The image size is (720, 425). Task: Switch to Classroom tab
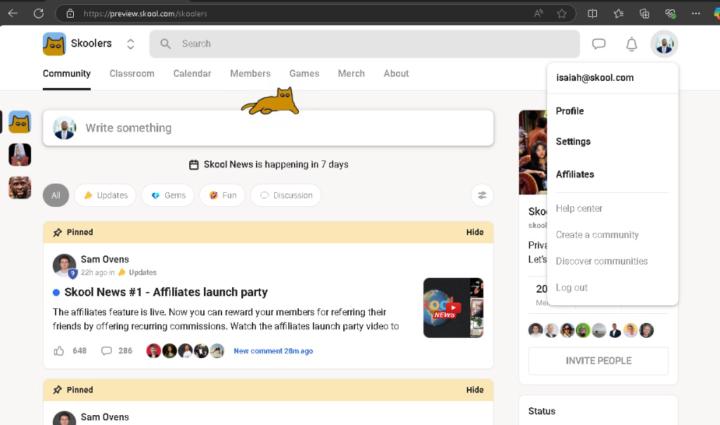pos(132,73)
